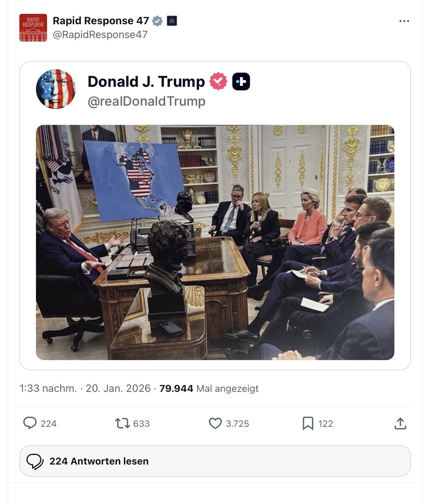The height and width of the screenshot is (504, 430).
Task: Click the @realDonaldTrump handle text
Action: tap(146, 101)
